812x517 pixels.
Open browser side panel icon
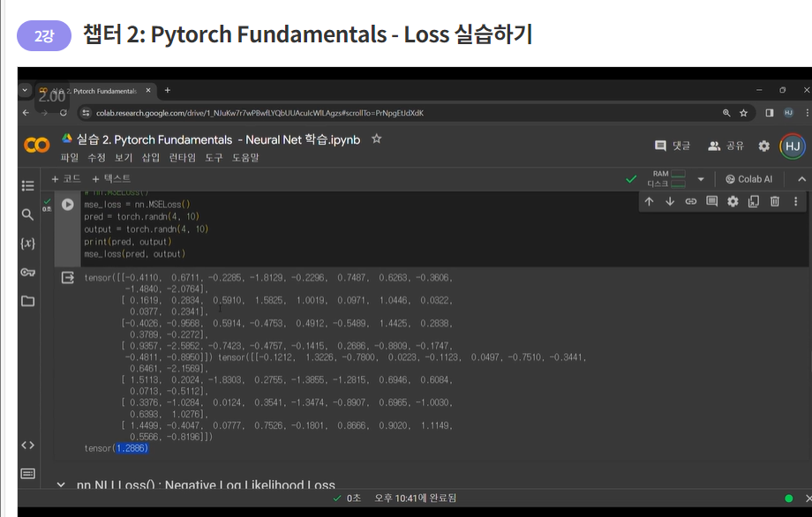[770, 113]
